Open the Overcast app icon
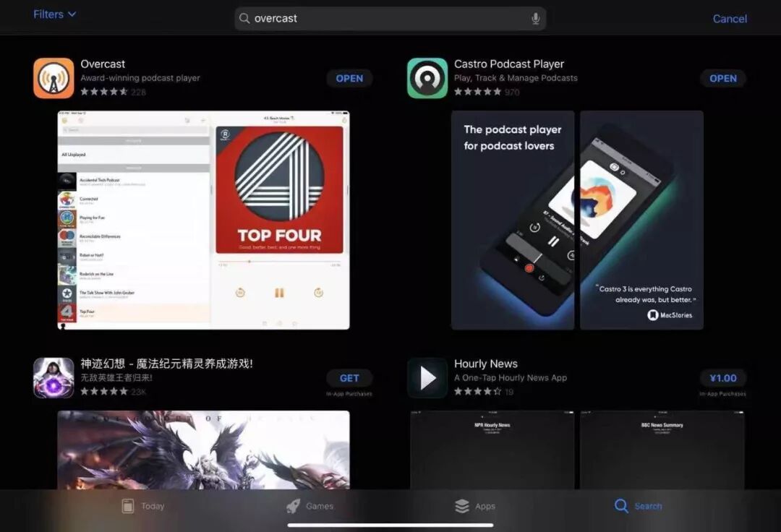The height and width of the screenshot is (532, 781). click(x=54, y=78)
